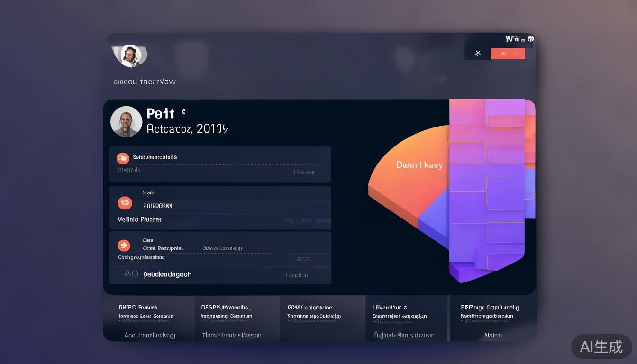The image size is (637, 364).
Task: Click the orange icon in first list row
Action: [123, 158]
